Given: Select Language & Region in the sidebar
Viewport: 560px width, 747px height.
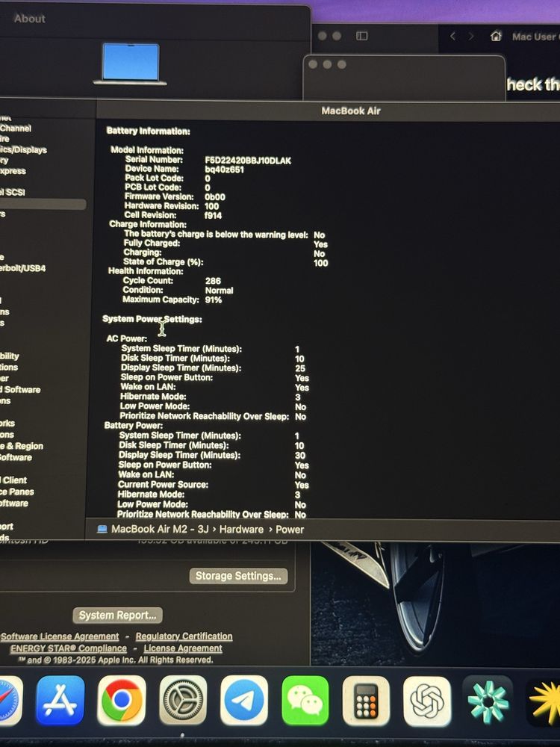Looking at the screenshot, I should click(x=22, y=446).
